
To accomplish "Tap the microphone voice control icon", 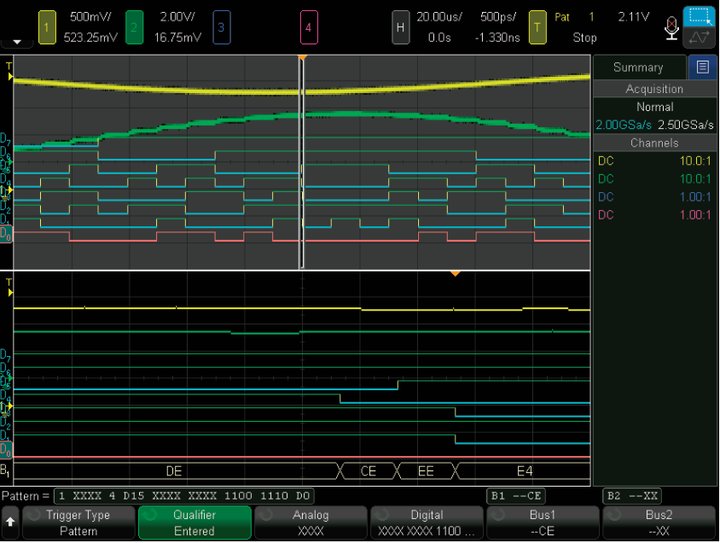I will [x=671, y=28].
